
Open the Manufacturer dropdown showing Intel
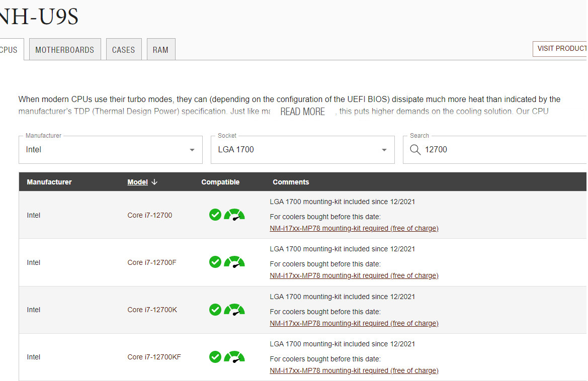(110, 150)
